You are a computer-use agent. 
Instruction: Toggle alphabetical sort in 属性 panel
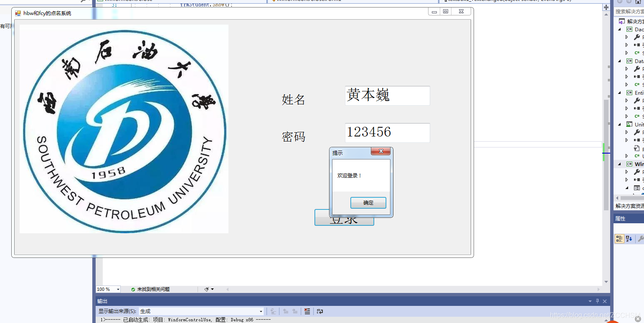(x=629, y=239)
